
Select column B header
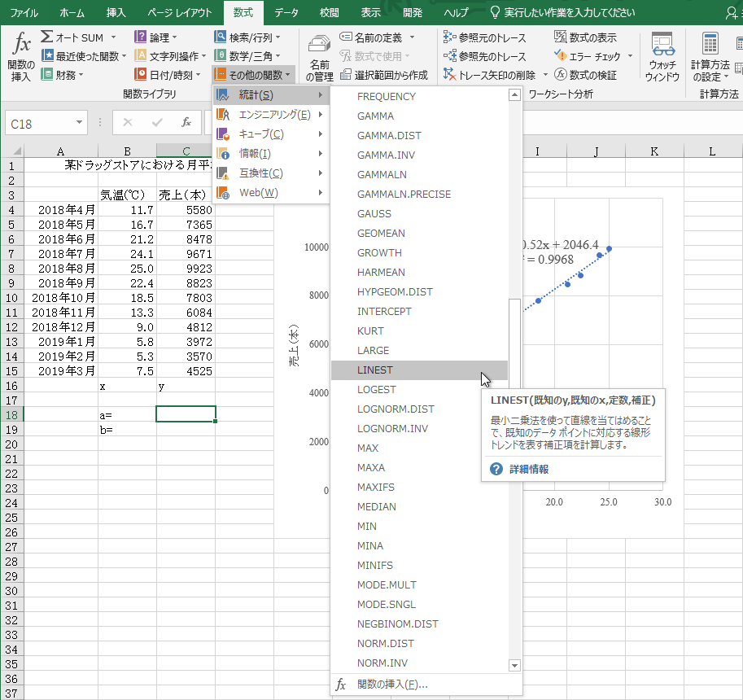pyautogui.click(x=127, y=151)
